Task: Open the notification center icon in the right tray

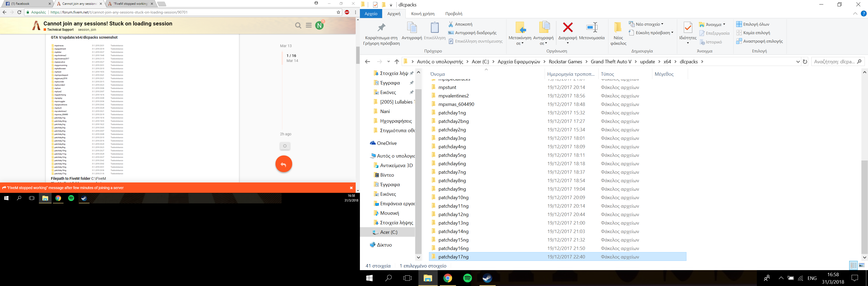Action: click(855, 278)
